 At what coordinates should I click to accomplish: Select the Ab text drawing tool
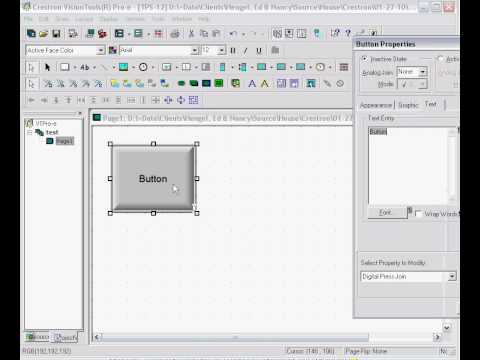point(85,67)
